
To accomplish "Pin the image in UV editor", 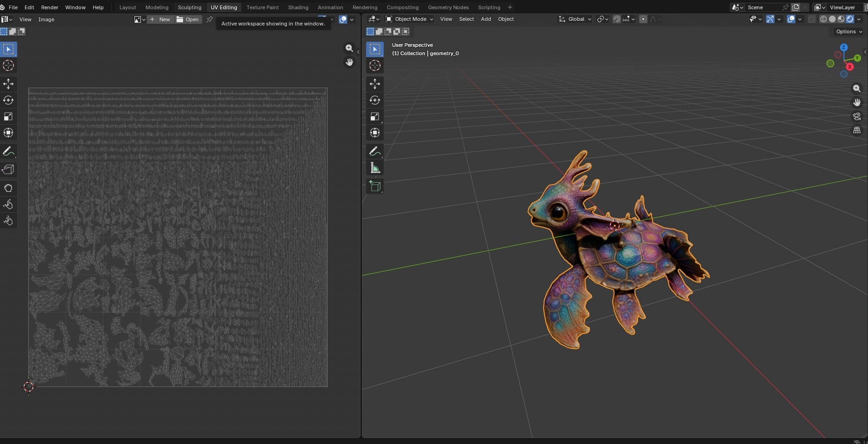I will 209,19.
